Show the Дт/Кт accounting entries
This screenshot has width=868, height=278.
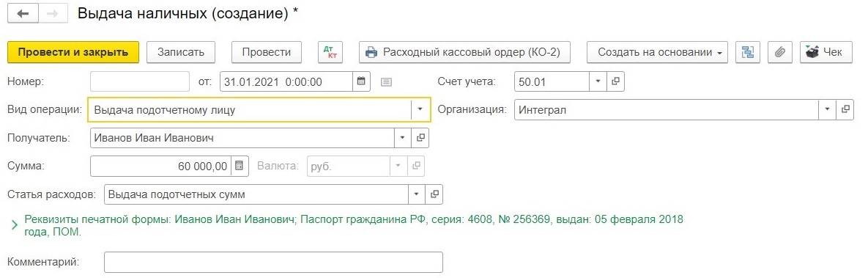click(330, 52)
